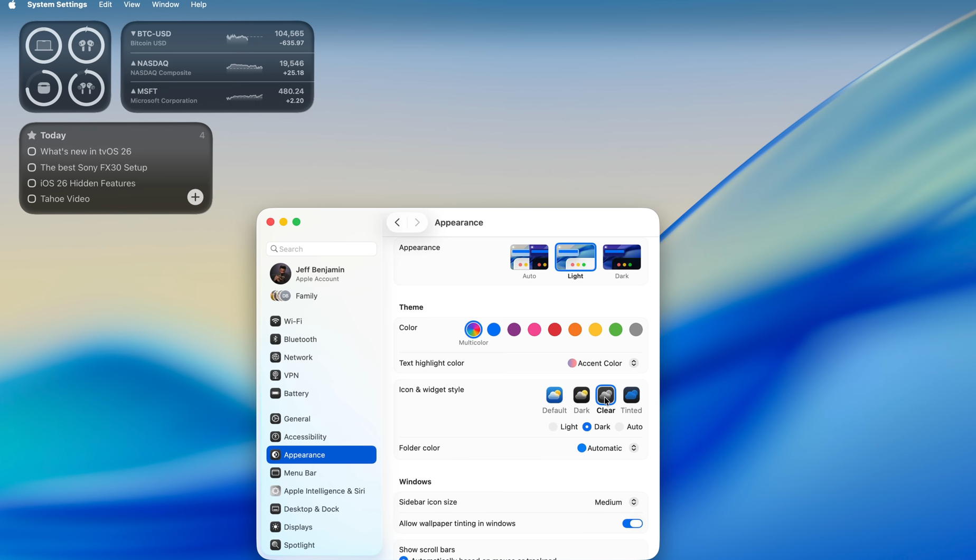Select the Dark appearance thumbnail
The image size is (976, 560).
(622, 257)
